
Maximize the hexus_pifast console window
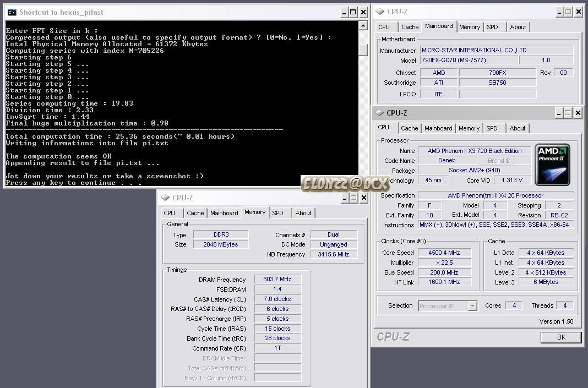click(353, 12)
